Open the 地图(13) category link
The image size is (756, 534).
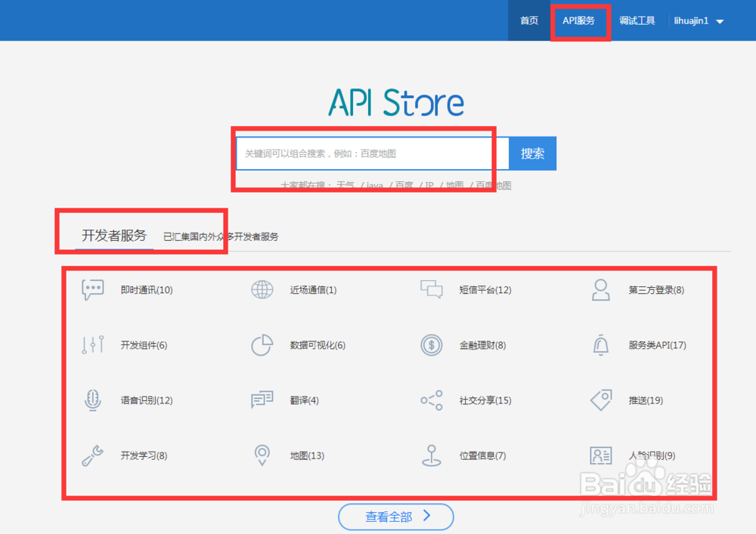coord(307,456)
